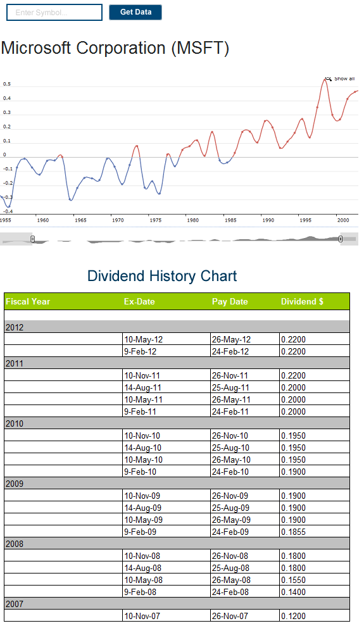The width and height of the screenshot is (364, 633).
Task: Click the 26-May-12 pay date cell
Action: (x=245, y=339)
